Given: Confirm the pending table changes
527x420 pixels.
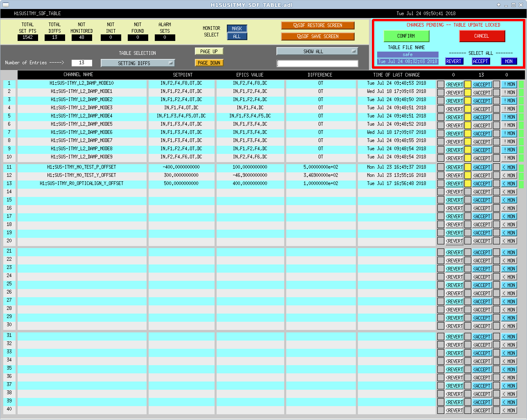Looking at the screenshot, I should [x=406, y=36].
